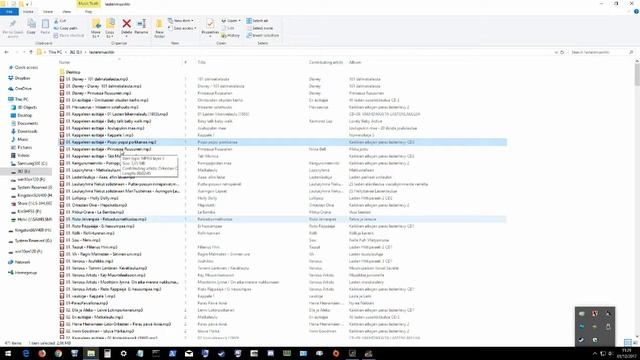Select file "01. Lollipop - Holly Dolly.mp3"
The height and width of the screenshot is (360, 640).
point(89,198)
